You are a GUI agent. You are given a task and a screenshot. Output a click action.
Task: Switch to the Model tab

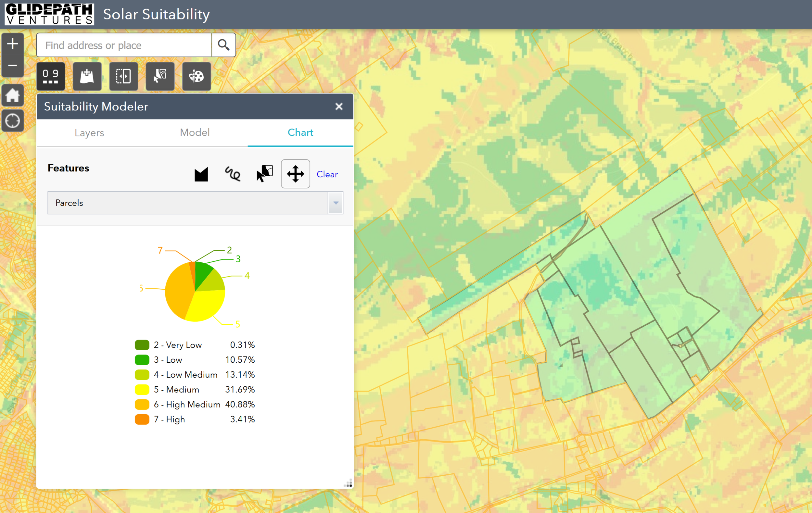(195, 133)
